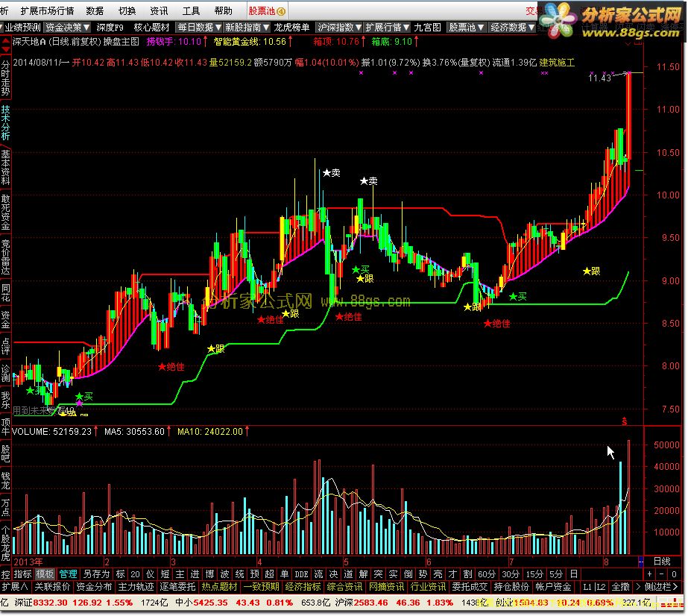The width and height of the screenshot is (688, 616).
Task: Select the DDE indicator shortcut
Action: [x=301, y=574]
